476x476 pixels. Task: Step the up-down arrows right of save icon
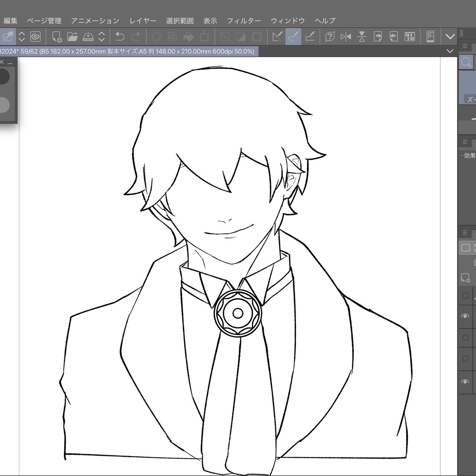pyautogui.click(x=102, y=37)
